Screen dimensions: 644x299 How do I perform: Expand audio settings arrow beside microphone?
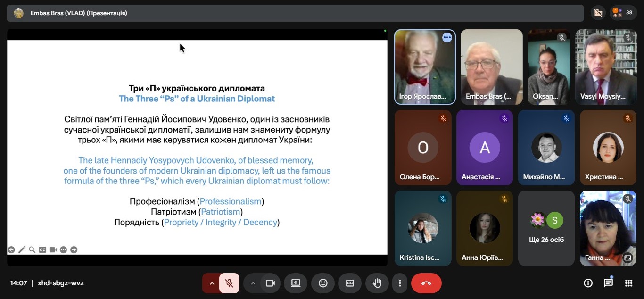[212, 283]
